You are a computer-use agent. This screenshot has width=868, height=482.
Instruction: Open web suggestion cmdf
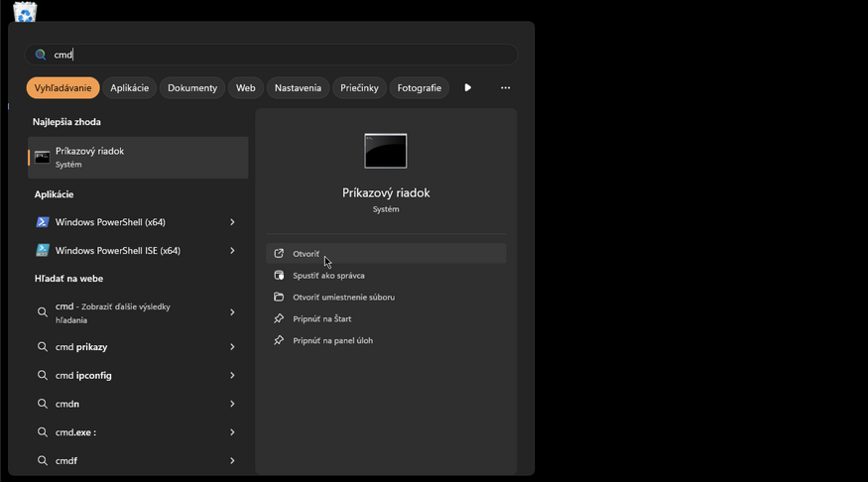coord(138,460)
